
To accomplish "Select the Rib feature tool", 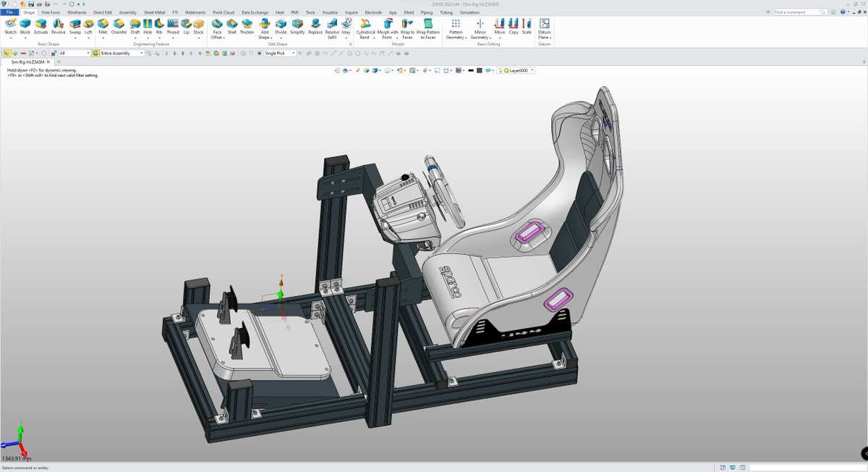I will [x=158, y=28].
